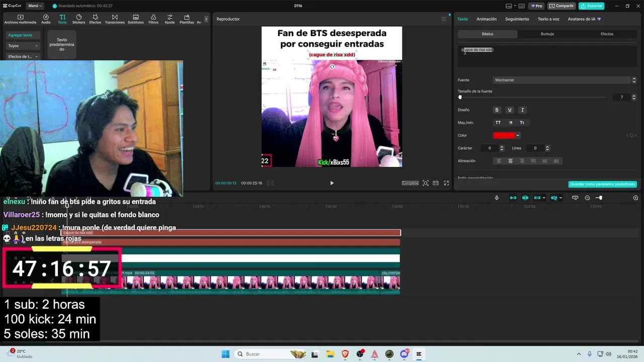Open the preview axis dropdown arrow in timeline toolbar
Screen dimensions: 644x362
click(561, 198)
